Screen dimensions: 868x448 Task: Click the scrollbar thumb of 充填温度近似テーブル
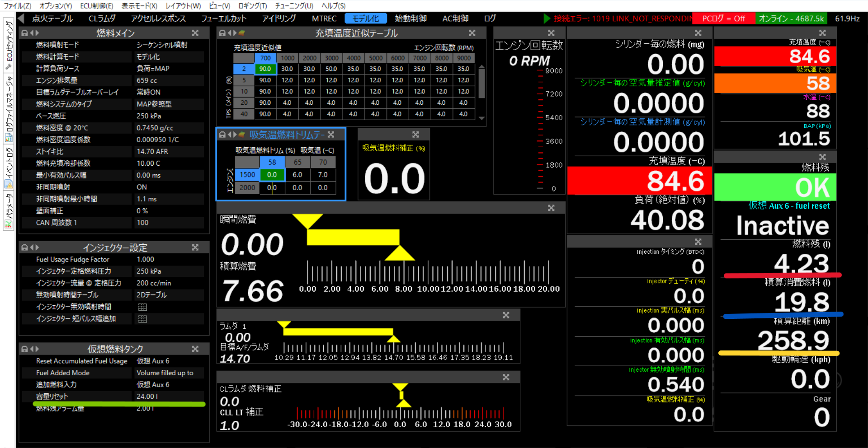coord(481,84)
